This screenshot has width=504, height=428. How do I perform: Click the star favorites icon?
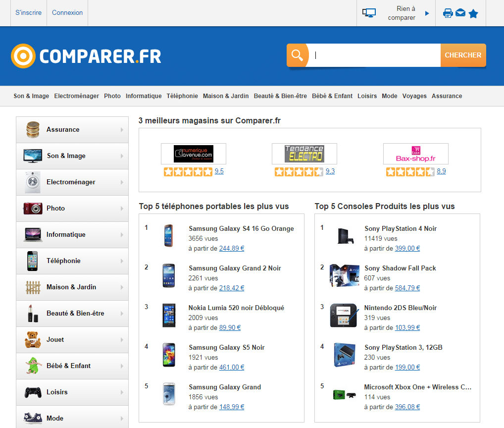(x=473, y=13)
